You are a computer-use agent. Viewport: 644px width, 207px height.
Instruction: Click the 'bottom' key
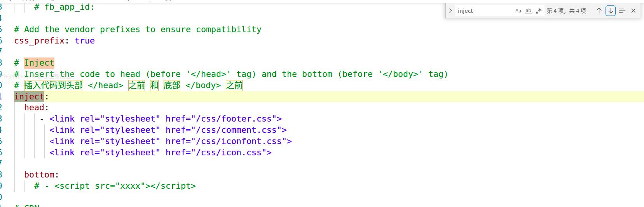[39, 175]
